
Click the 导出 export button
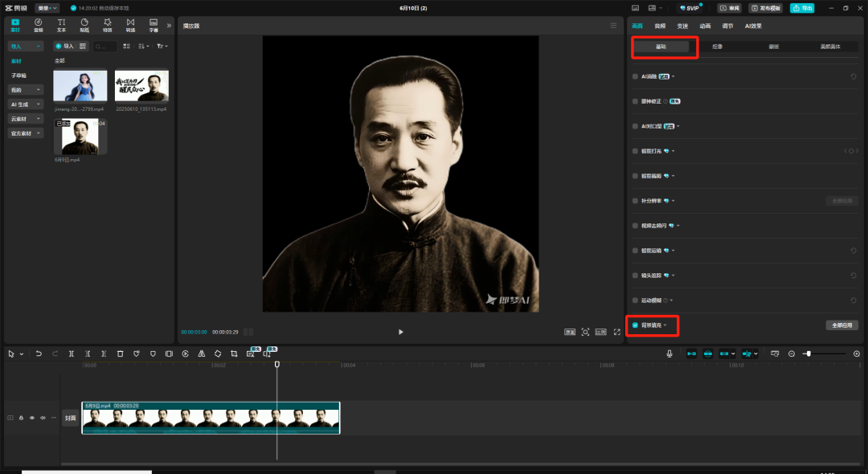point(801,8)
